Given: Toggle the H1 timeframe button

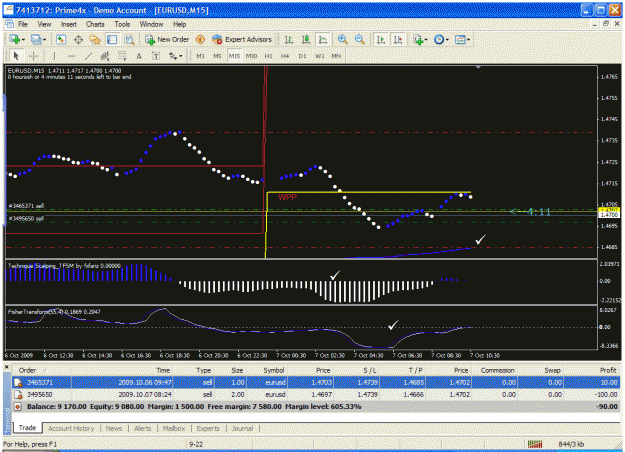Looking at the screenshot, I should click(268, 56).
